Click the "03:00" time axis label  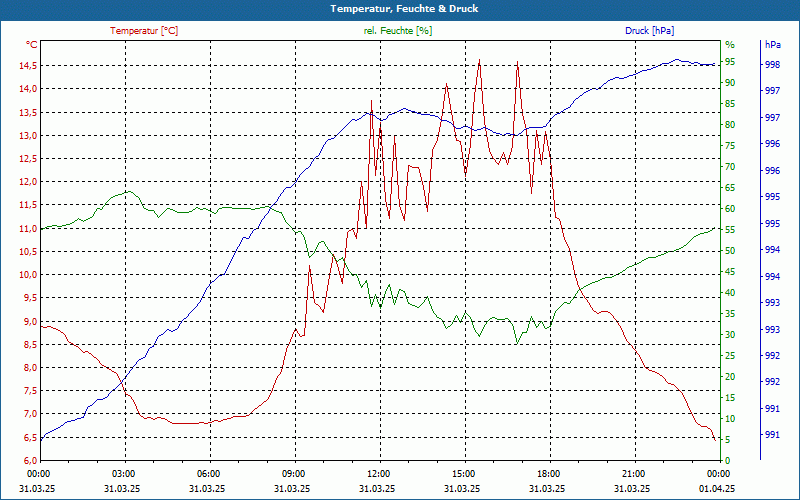[x=122, y=474]
